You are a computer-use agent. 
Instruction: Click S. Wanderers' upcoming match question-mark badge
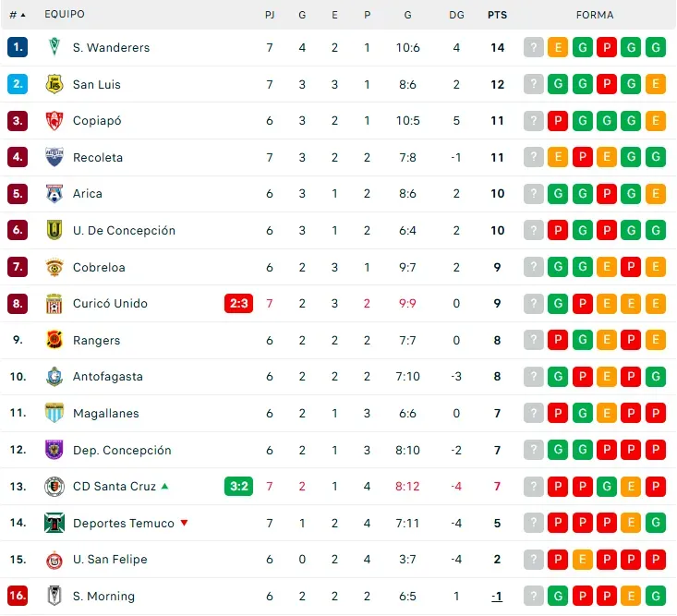(533, 48)
